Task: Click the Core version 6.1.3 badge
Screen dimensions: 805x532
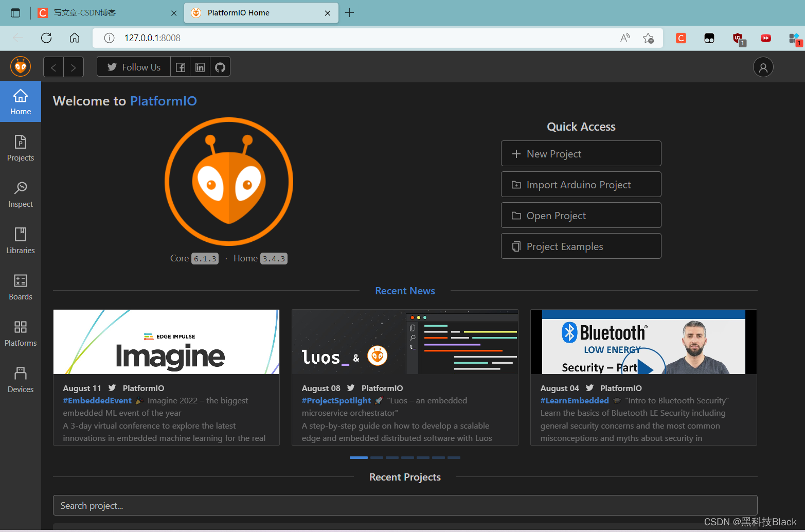Action: tap(205, 258)
